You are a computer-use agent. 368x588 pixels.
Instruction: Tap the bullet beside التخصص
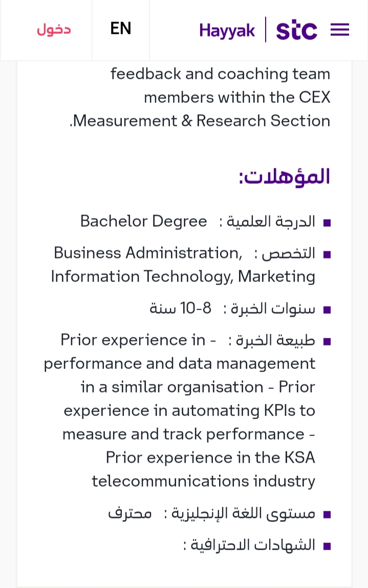[x=327, y=255]
